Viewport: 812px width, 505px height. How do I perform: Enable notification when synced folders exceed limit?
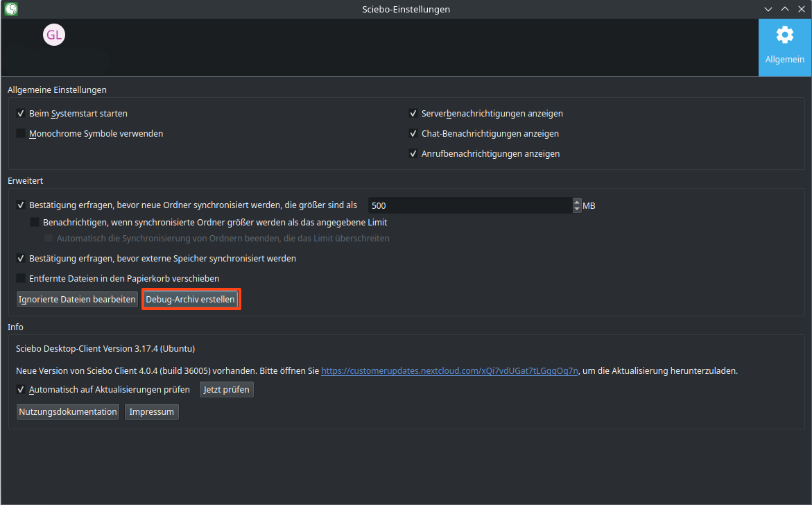click(35, 223)
